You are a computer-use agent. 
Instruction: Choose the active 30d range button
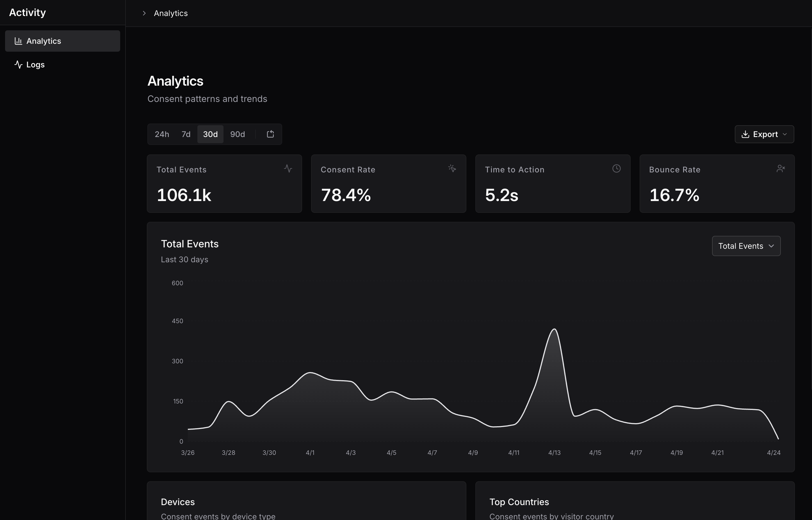pos(210,134)
